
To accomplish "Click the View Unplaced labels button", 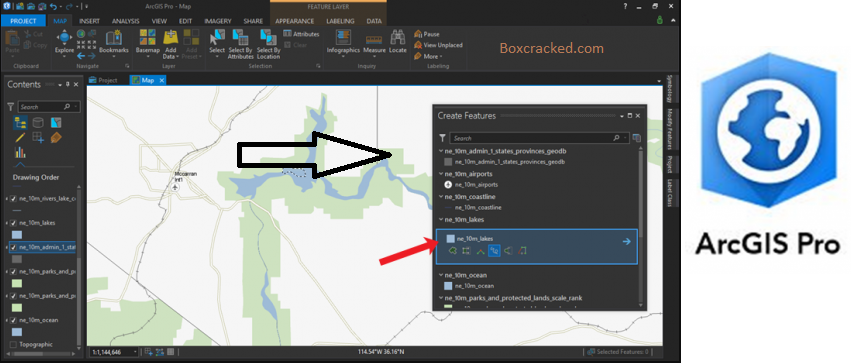I will click(x=438, y=45).
